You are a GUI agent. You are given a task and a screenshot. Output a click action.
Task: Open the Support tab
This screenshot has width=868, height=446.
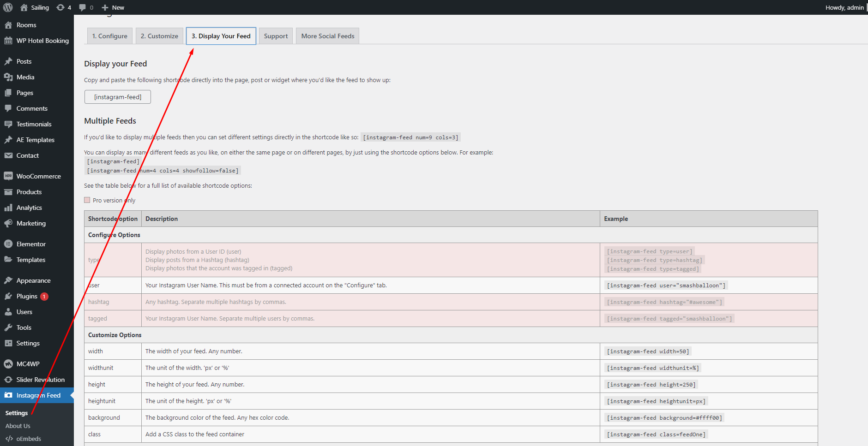(276, 36)
